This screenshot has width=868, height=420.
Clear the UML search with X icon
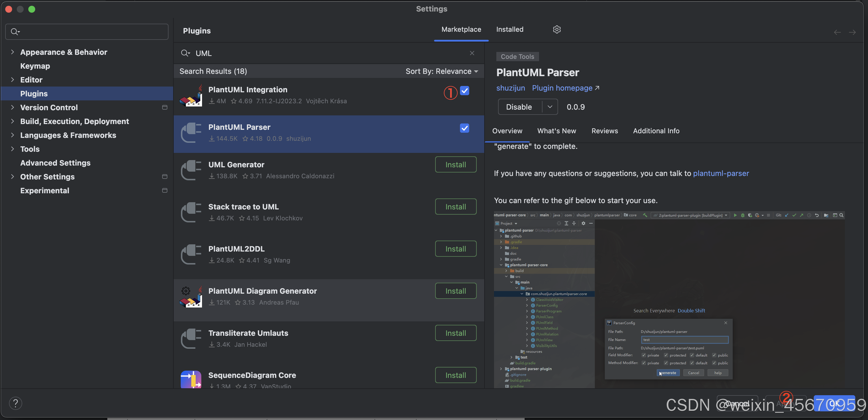(x=472, y=53)
